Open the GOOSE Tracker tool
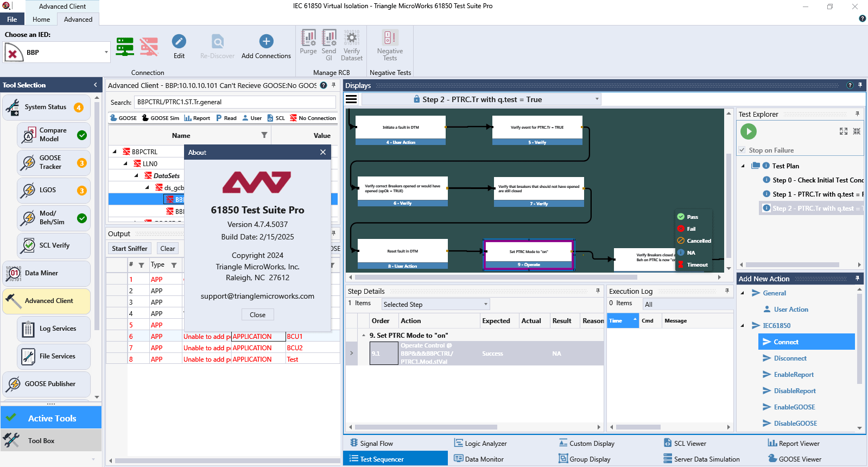 (x=54, y=162)
